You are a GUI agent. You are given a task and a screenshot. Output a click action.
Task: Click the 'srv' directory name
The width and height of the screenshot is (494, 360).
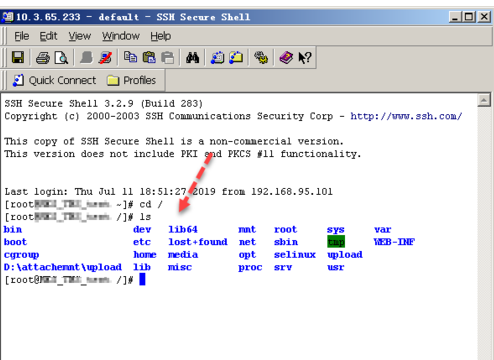click(283, 267)
